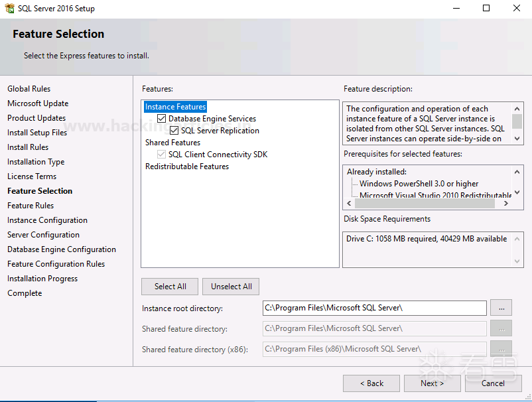Proceed with the Next button
The height and width of the screenshot is (402, 532).
click(x=432, y=383)
